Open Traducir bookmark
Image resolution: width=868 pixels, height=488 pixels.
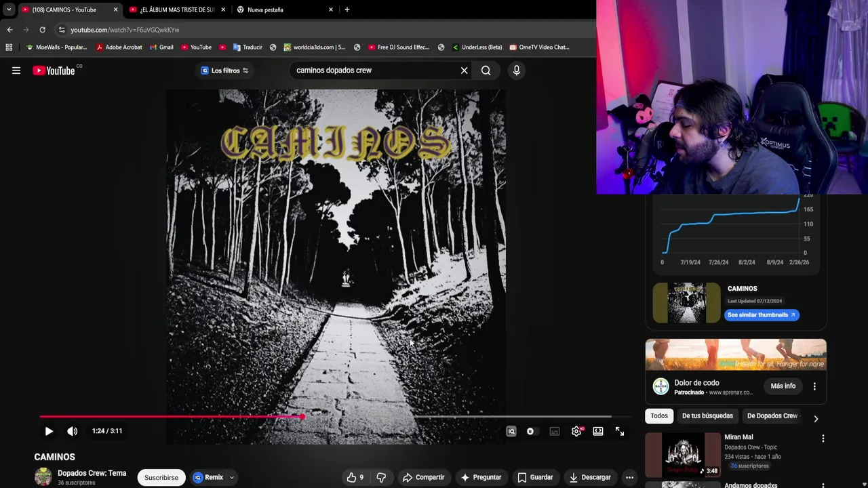point(248,47)
